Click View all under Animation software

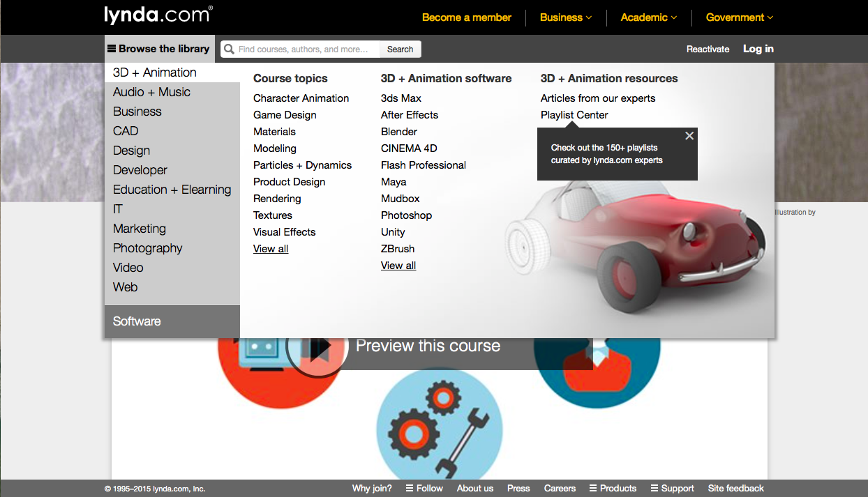click(x=398, y=266)
